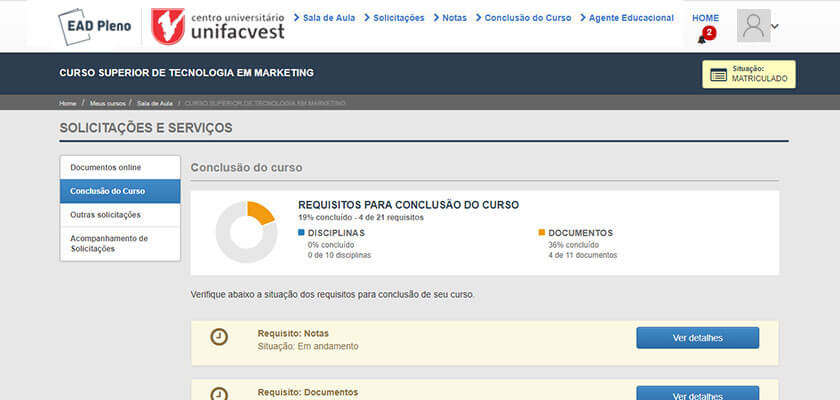Select Documentos online in sidebar
The height and width of the screenshot is (400, 840).
[x=120, y=168]
